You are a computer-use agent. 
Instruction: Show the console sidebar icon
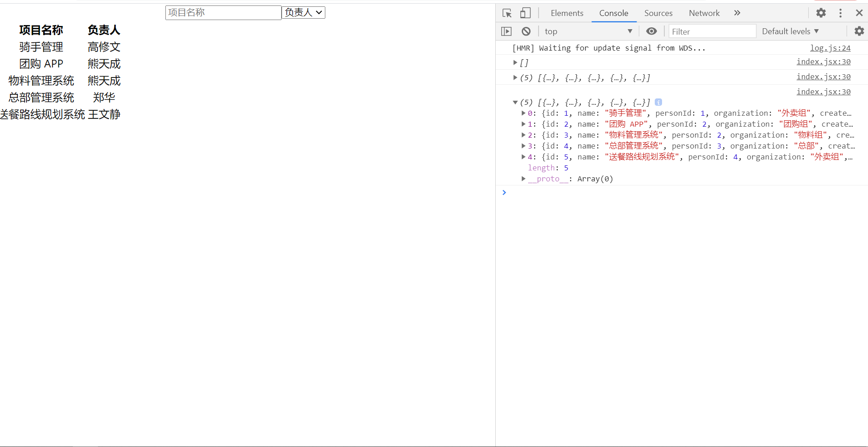(x=506, y=31)
